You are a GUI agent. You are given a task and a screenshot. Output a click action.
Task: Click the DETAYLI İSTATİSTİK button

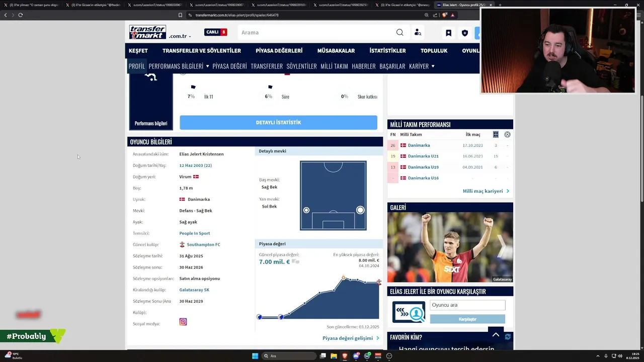click(x=278, y=123)
